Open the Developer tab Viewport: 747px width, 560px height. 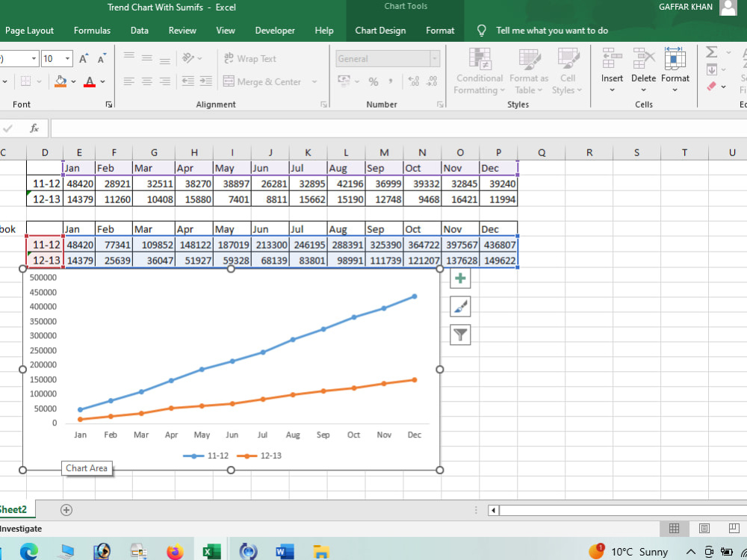point(275,31)
